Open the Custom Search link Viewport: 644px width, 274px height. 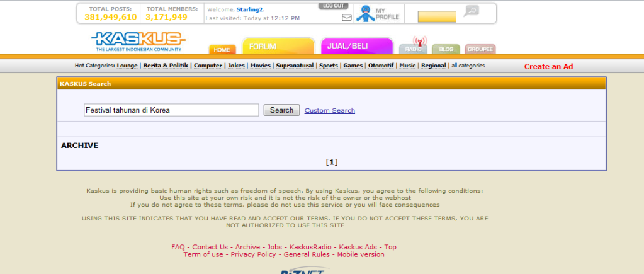point(330,110)
